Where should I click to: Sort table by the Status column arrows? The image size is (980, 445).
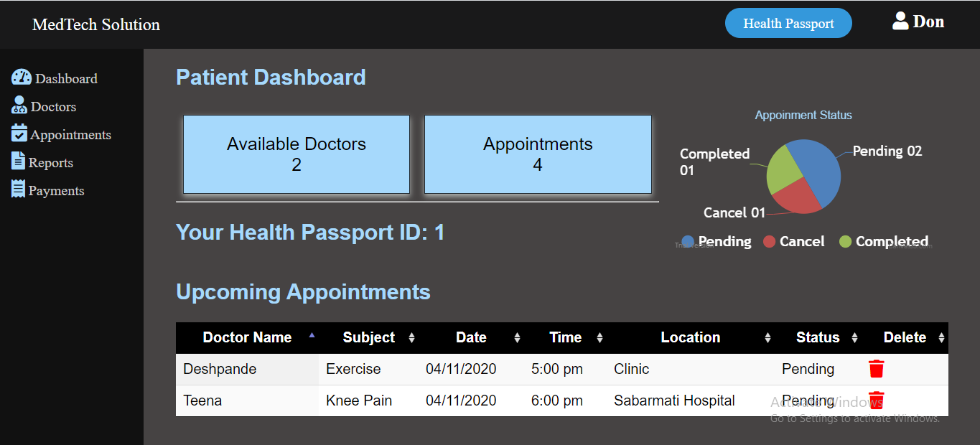854,338
